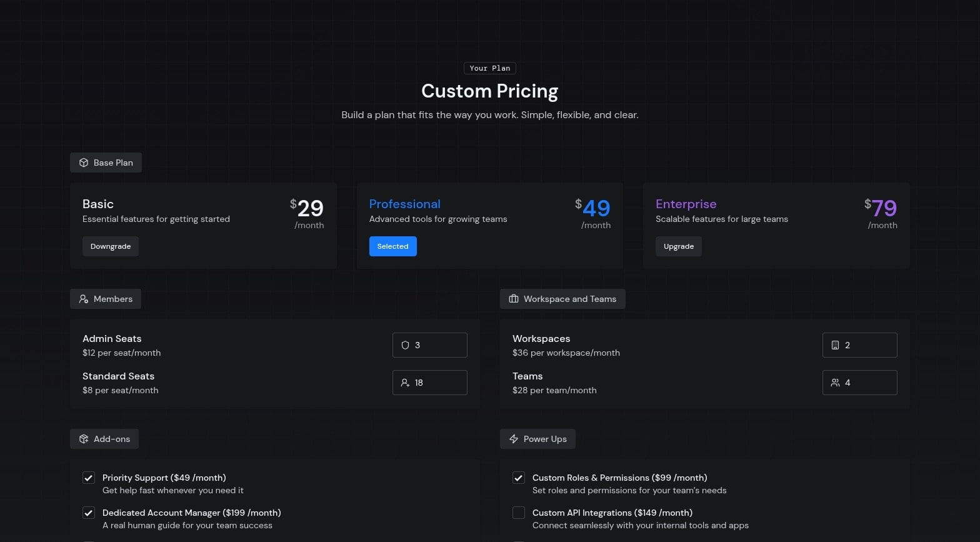The image size is (980, 542).
Task: Uncheck the Priority Support add-on
Action: pyautogui.click(x=89, y=478)
